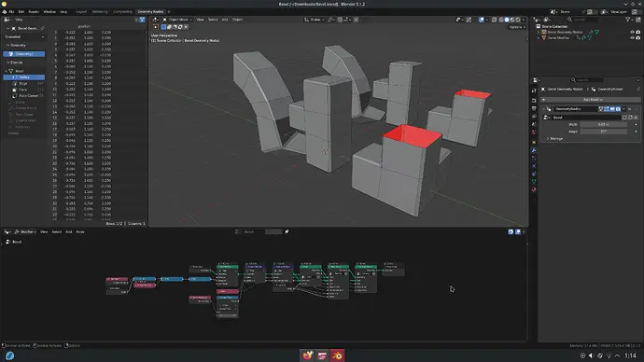This screenshot has height=362, width=644.
Task: Choose the set selection mode icon
Action: (x=163, y=27)
